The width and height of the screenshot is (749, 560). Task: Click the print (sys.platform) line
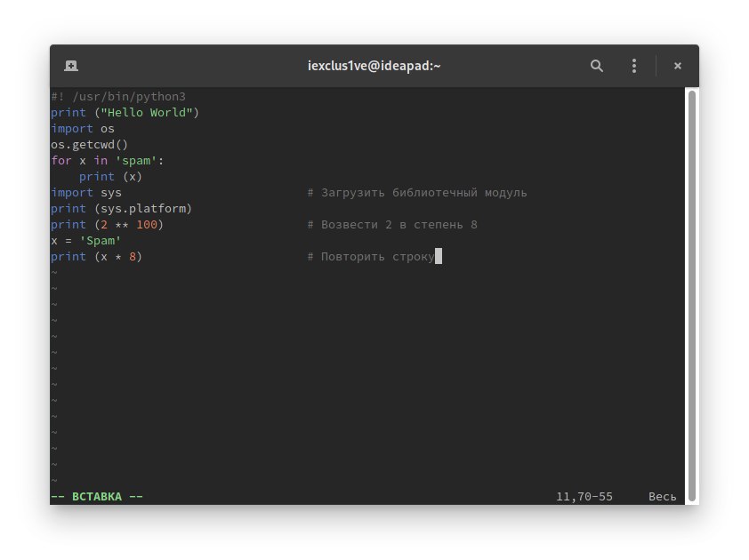pos(121,209)
